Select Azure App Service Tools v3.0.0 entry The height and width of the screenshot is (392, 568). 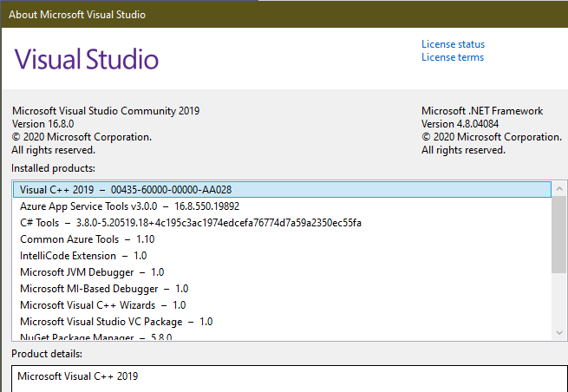coord(129,206)
